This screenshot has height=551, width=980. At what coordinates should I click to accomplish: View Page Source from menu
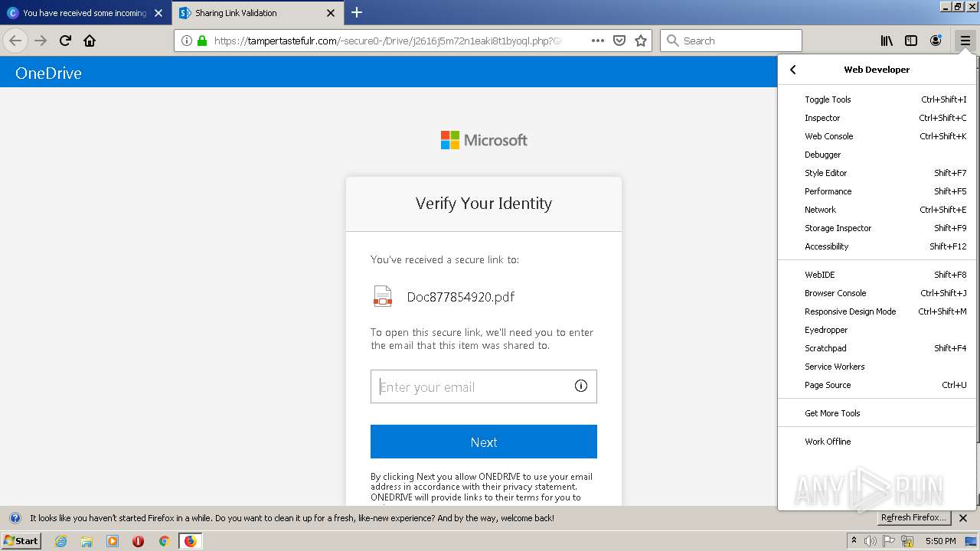[x=877, y=385]
